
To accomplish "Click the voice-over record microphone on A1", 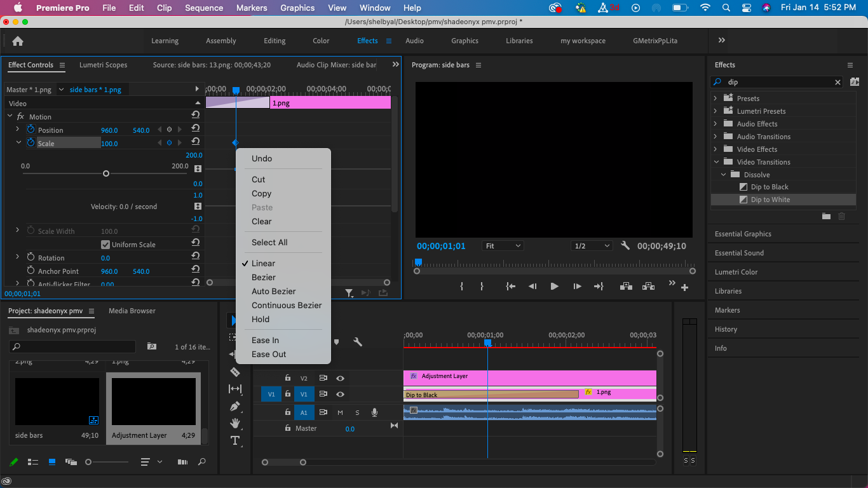I will click(x=374, y=412).
